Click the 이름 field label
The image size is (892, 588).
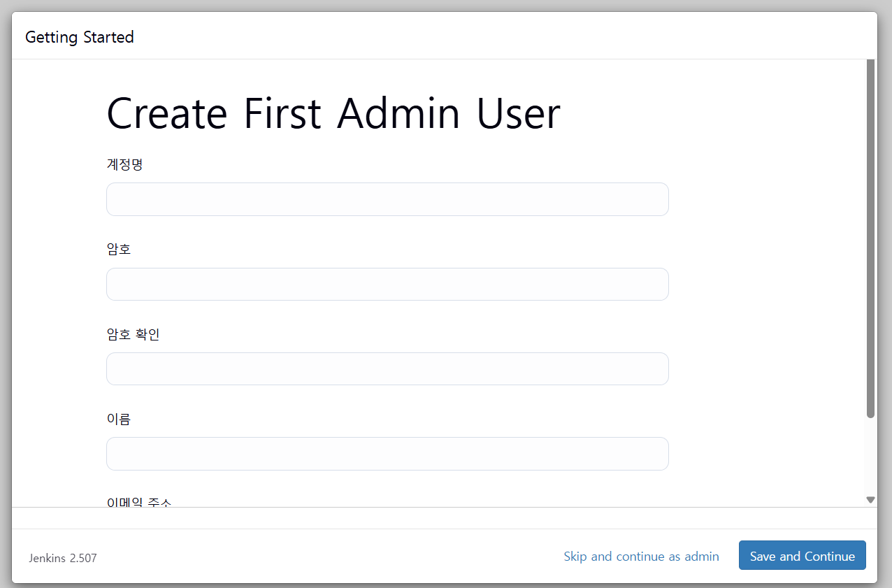tap(119, 419)
